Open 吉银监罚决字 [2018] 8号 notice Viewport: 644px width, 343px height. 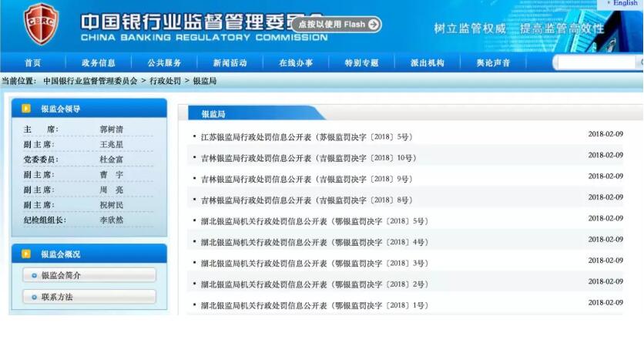[x=307, y=200]
